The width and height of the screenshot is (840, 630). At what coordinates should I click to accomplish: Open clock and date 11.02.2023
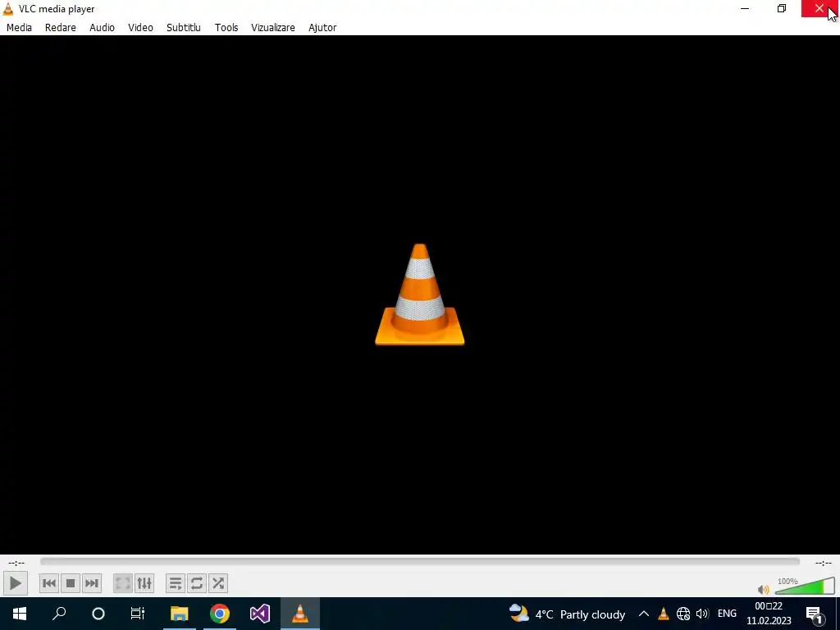pos(769,614)
